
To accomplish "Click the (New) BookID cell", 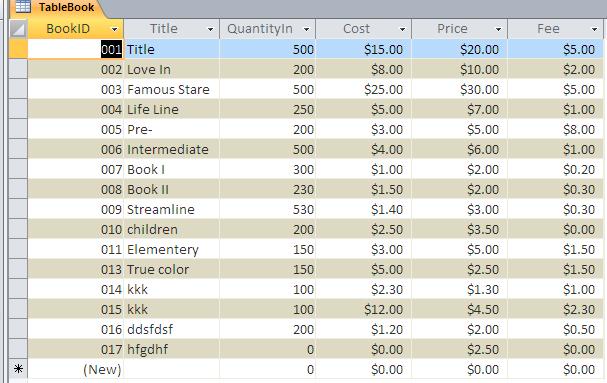I will [76, 369].
